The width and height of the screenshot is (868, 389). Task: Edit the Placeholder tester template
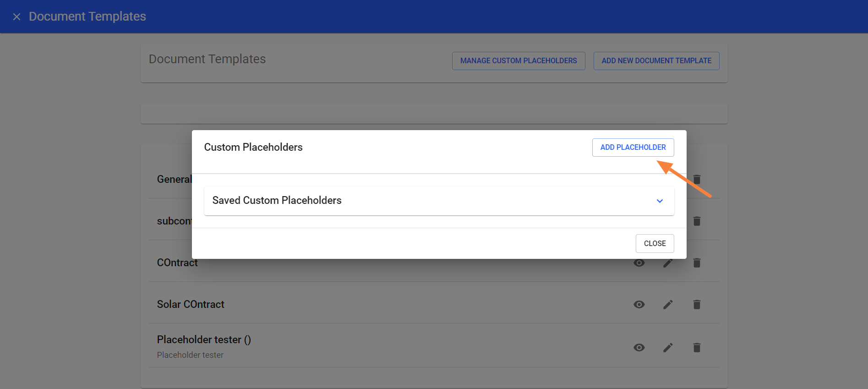point(668,347)
